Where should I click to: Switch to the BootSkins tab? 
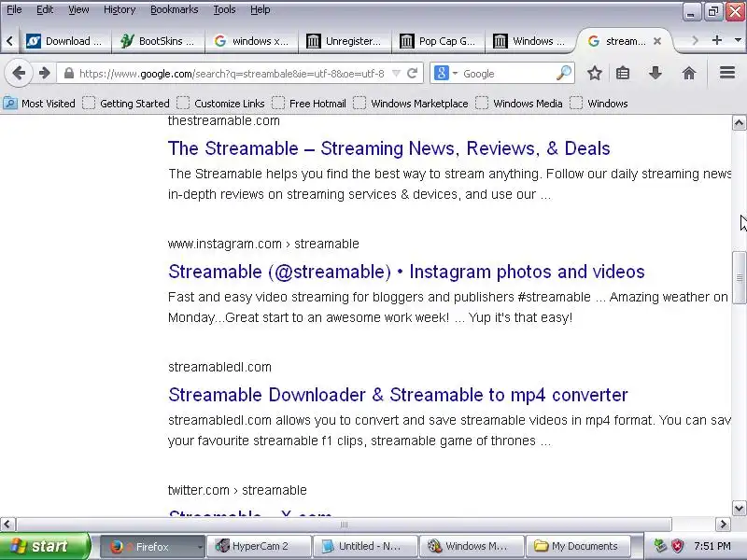tap(158, 41)
